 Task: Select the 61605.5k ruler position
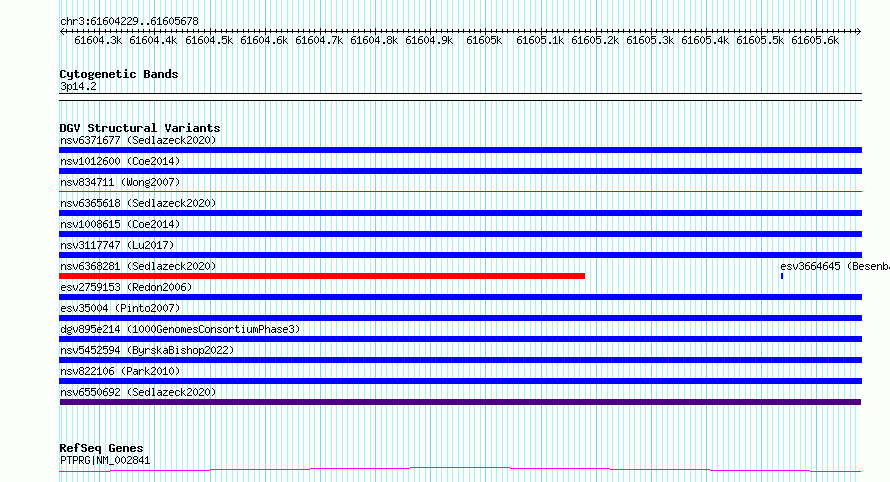760,40
